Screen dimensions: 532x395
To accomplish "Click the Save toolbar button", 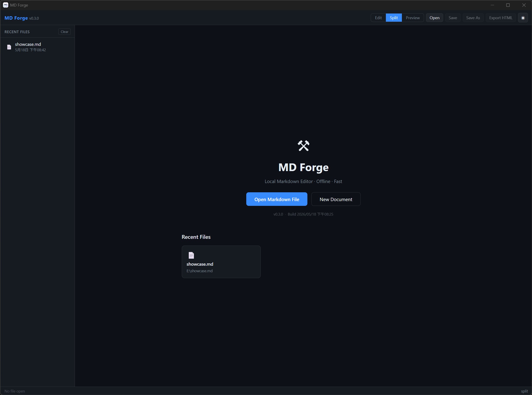I will pyautogui.click(x=453, y=18).
